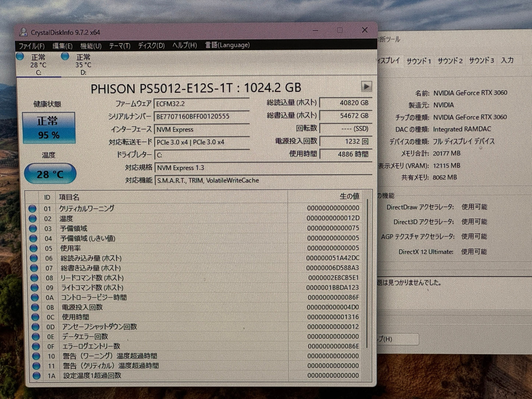Switch to サウンド 2 tab in diagnostic tool
The height and width of the screenshot is (399, 532).
point(450,61)
